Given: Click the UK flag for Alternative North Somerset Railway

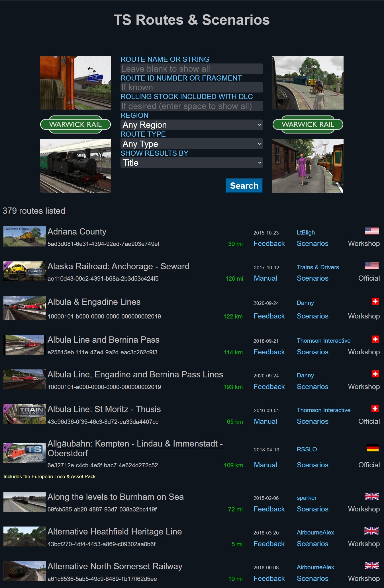Looking at the screenshot, I should pos(372,566).
